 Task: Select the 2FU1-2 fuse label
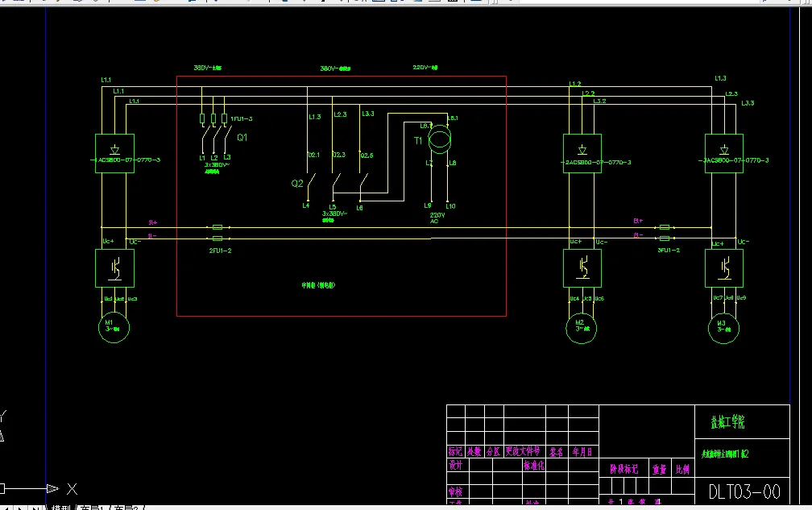click(x=220, y=251)
